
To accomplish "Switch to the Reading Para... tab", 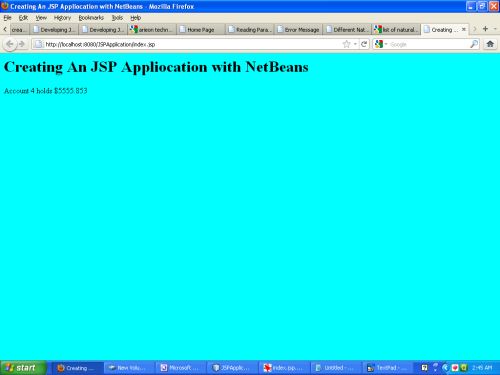I will point(250,30).
